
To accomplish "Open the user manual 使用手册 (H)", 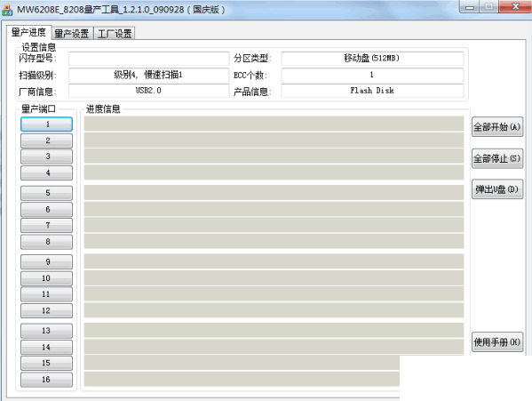I will (497, 342).
